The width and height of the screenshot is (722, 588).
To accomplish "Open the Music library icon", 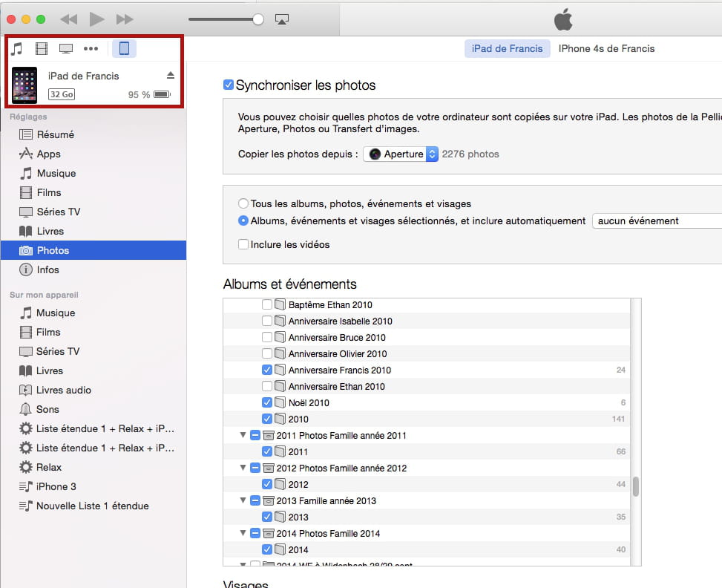I will 17,48.
